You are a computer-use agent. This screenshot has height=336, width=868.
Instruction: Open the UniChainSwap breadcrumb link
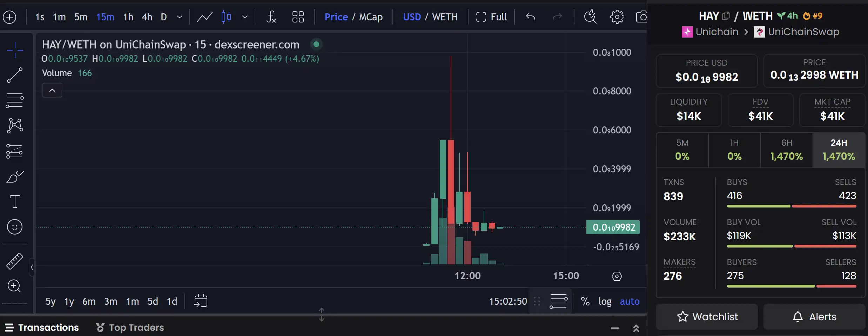tap(803, 32)
